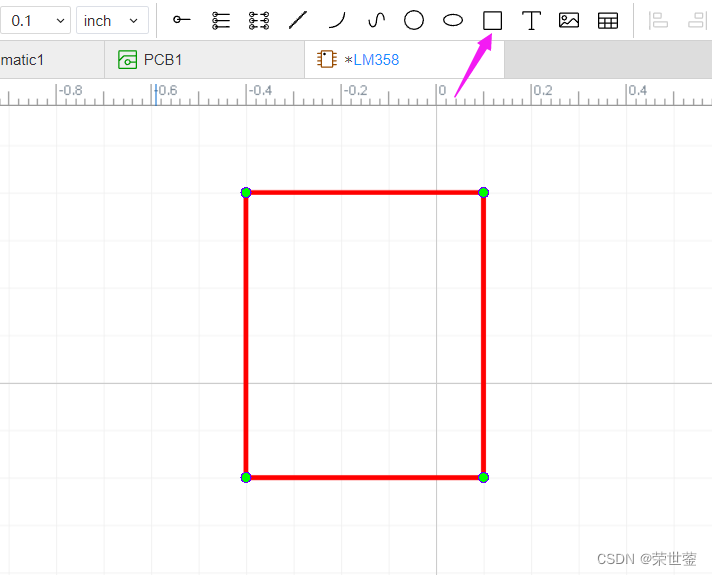This screenshot has width=712, height=575.
Task: Select the Line drawing tool
Action: [298, 20]
